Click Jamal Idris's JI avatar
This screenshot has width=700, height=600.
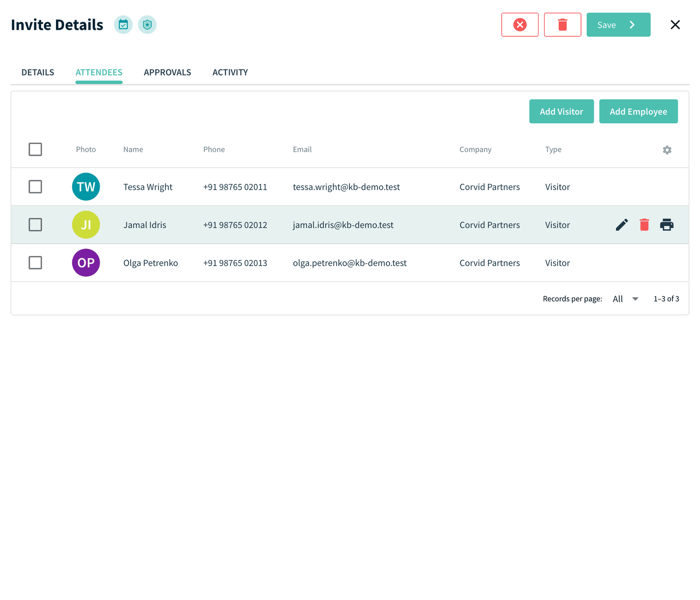(x=86, y=225)
